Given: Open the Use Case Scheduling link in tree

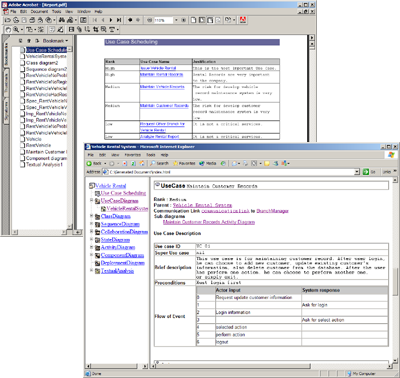Looking at the screenshot, I should [x=123, y=193].
